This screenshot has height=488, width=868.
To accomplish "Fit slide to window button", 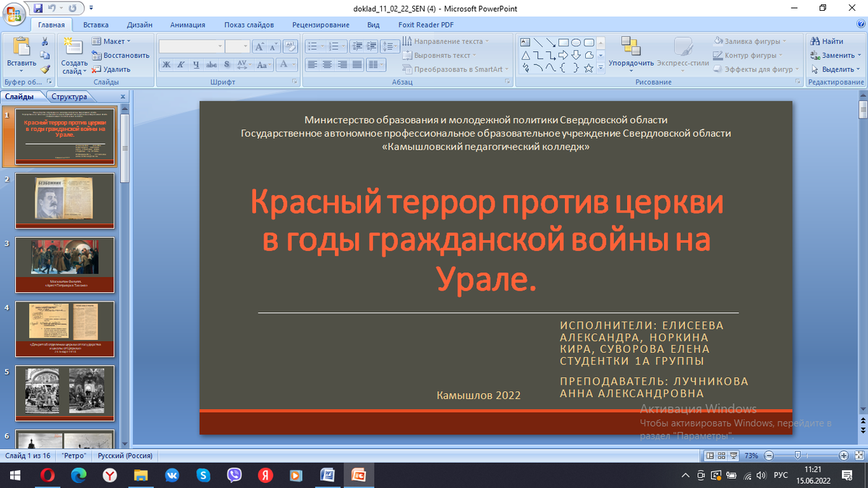I will 859,455.
